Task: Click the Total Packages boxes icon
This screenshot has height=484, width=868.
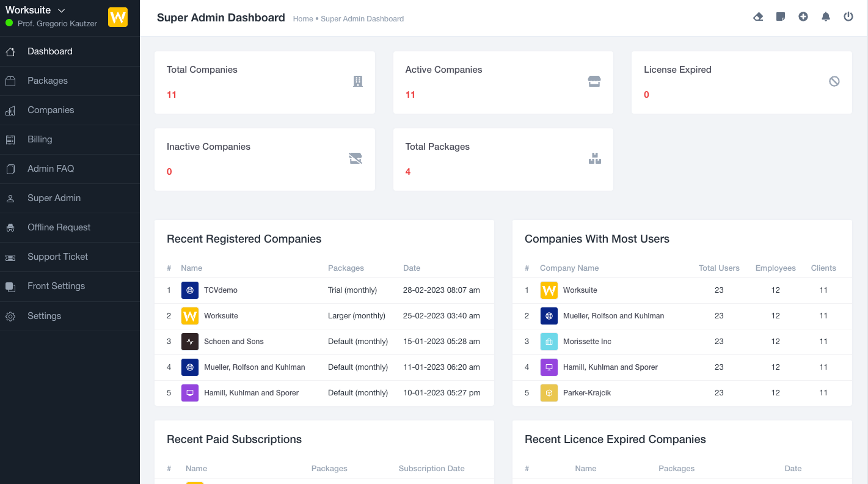Action: [595, 159]
